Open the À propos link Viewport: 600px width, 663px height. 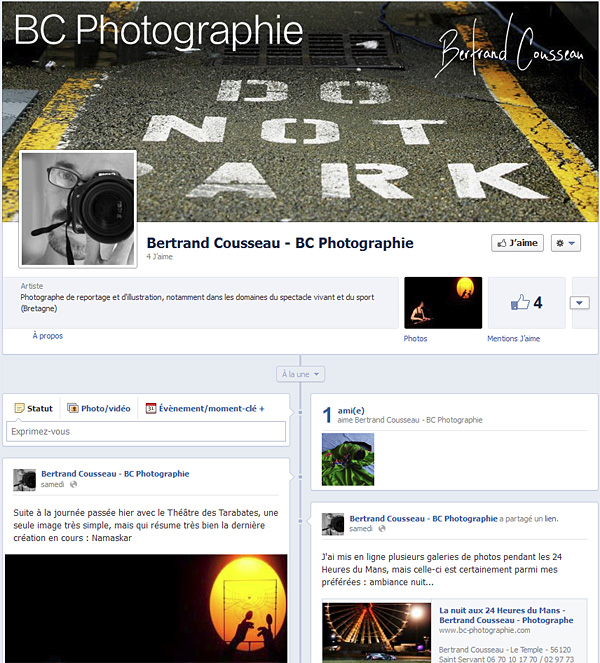point(48,336)
